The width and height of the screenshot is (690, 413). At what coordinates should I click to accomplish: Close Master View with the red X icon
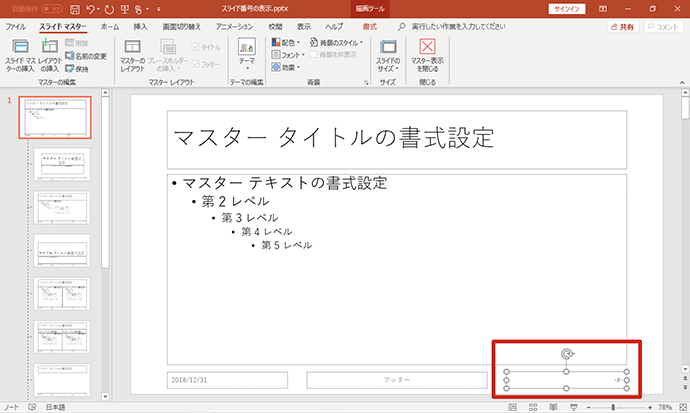pos(427,46)
